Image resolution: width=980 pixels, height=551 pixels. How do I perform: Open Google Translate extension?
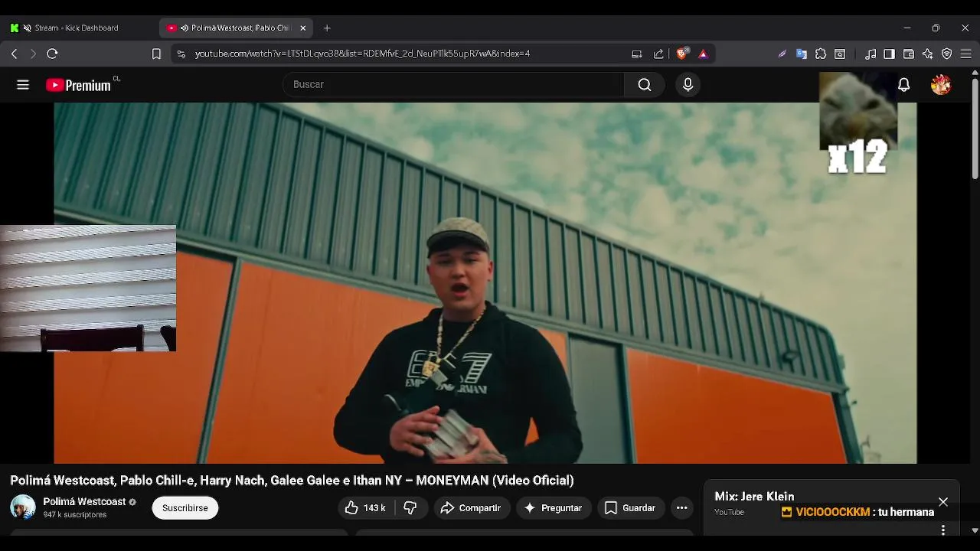click(802, 54)
